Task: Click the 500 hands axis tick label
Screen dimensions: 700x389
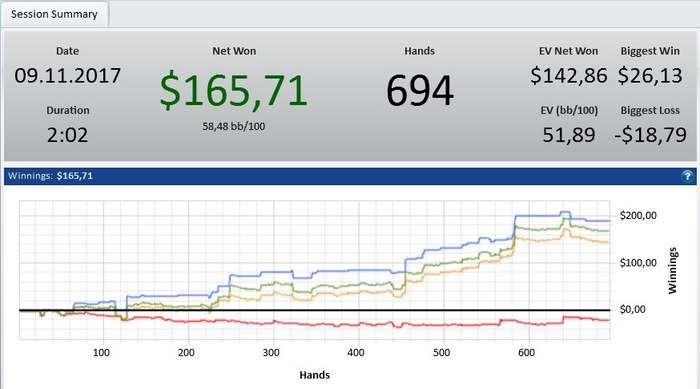Action: point(442,353)
